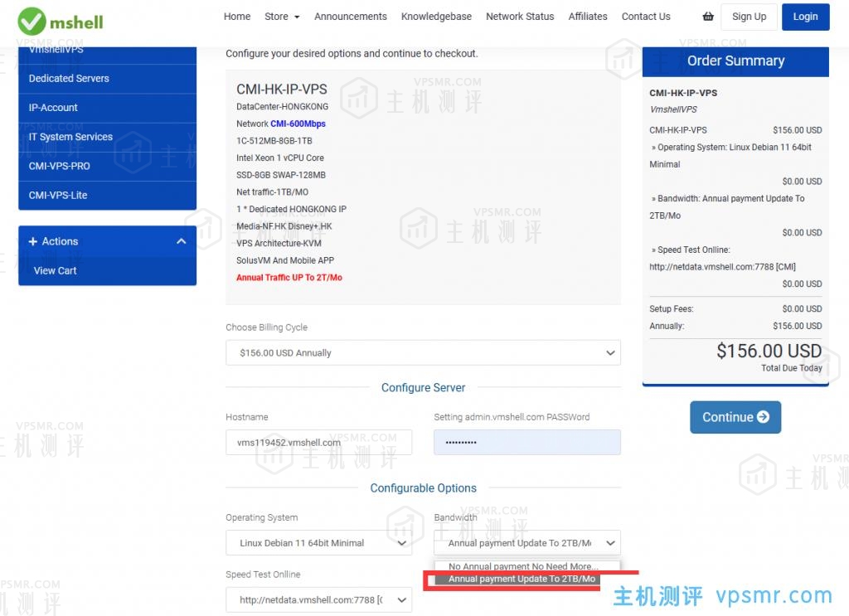Open the shopping cart basket icon
Viewport: 849px width, 616px height.
708,17
